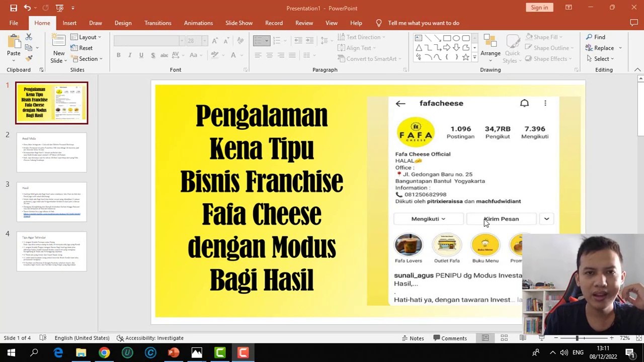The height and width of the screenshot is (362, 644).
Task: Open the font name combo box
Action: (149, 40)
